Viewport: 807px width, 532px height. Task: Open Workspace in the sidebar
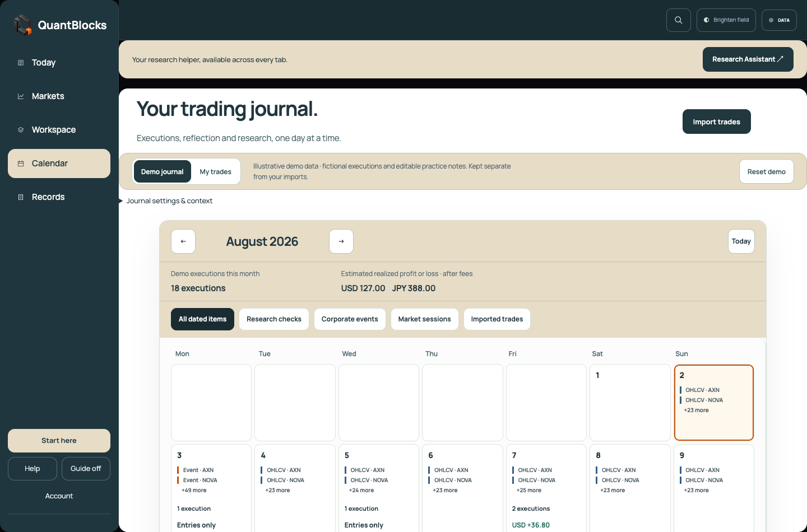tap(59, 130)
